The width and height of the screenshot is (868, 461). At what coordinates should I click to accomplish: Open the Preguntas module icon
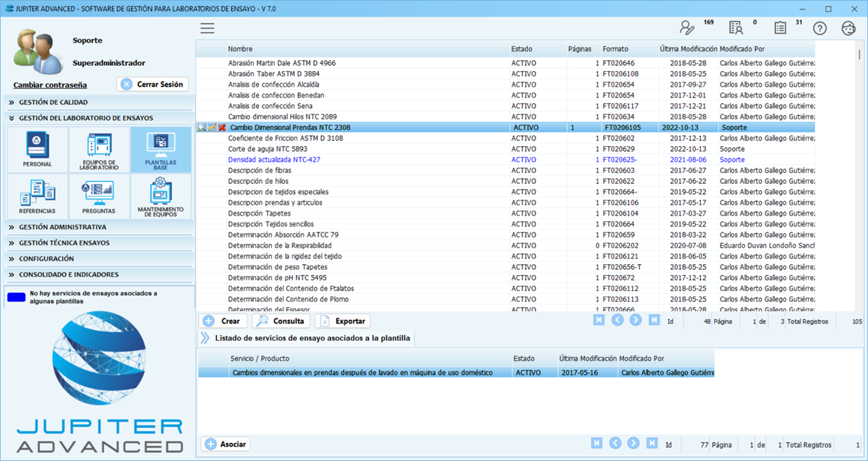(99, 196)
